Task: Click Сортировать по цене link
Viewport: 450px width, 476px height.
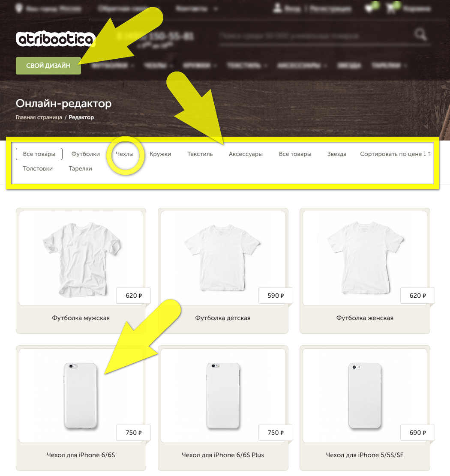Action: click(x=391, y=154)
